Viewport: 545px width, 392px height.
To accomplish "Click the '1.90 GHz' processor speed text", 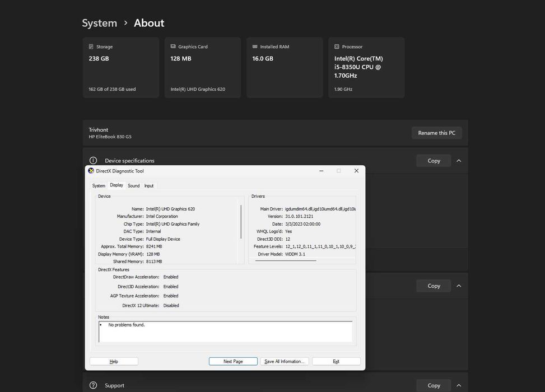I will coord(343,89).
